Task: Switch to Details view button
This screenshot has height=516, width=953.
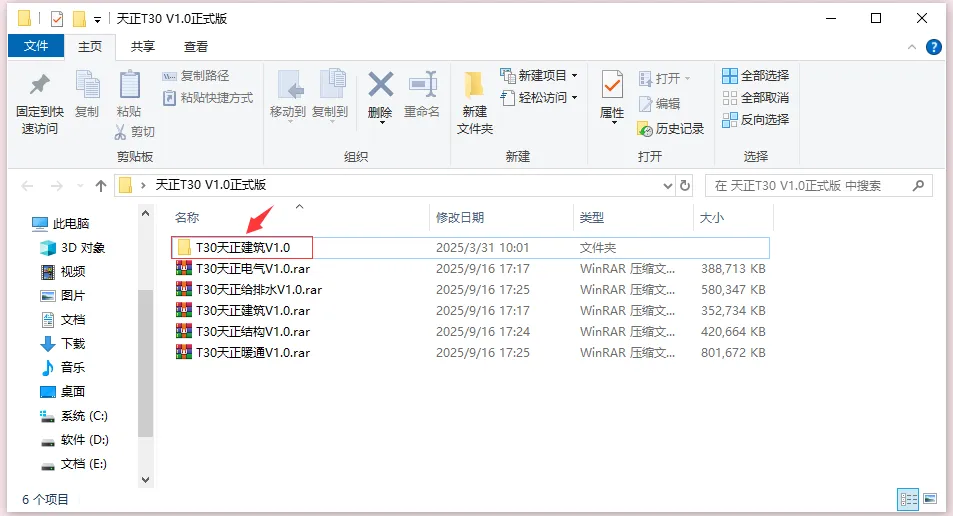Action: (x=908, y=500)
